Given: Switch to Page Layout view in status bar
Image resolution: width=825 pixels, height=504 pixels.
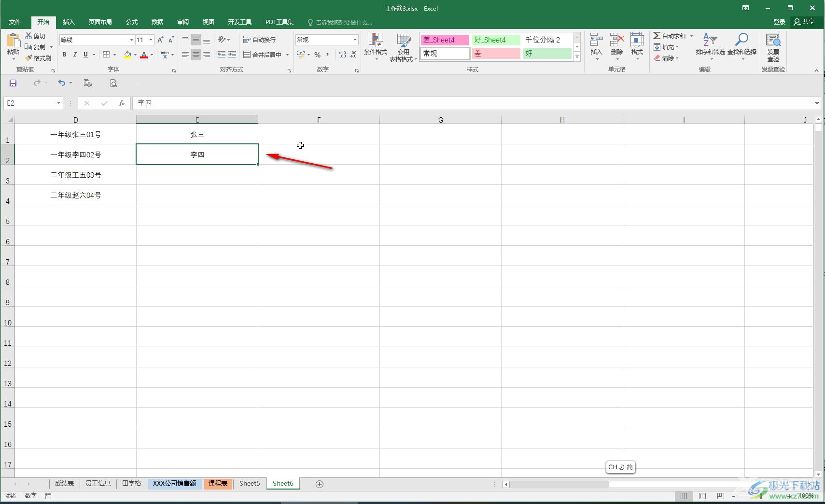Looking at the screenshot, I should [x=702, y=496].
